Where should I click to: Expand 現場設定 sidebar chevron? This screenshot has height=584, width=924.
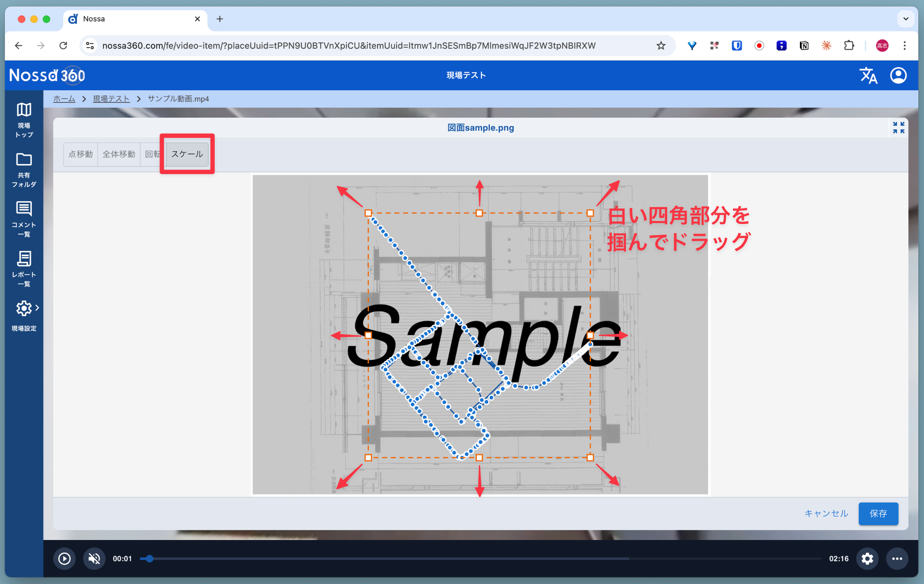pos(37,308)
